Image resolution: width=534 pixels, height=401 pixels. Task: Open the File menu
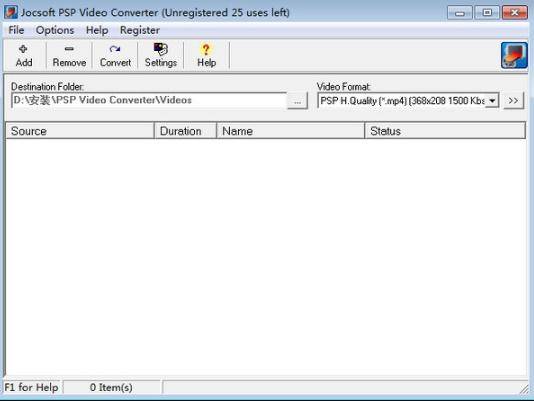(16, 30)
